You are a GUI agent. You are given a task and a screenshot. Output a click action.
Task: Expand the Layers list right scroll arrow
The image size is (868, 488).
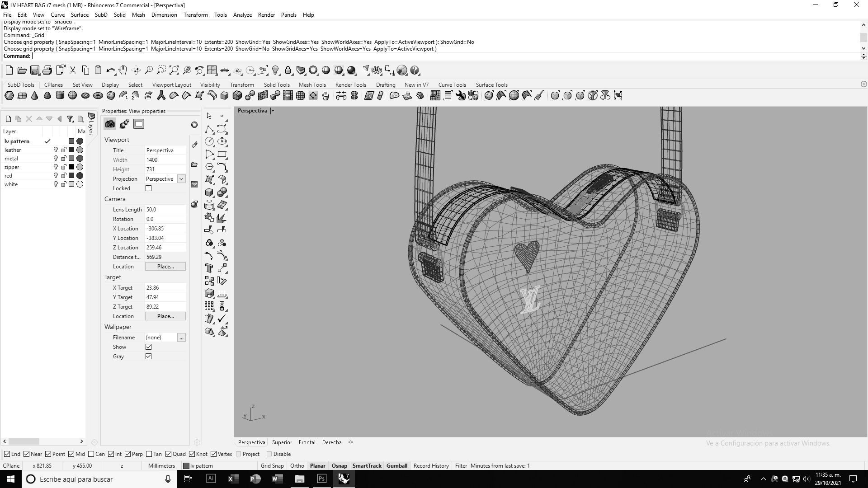tap(82, 441)
